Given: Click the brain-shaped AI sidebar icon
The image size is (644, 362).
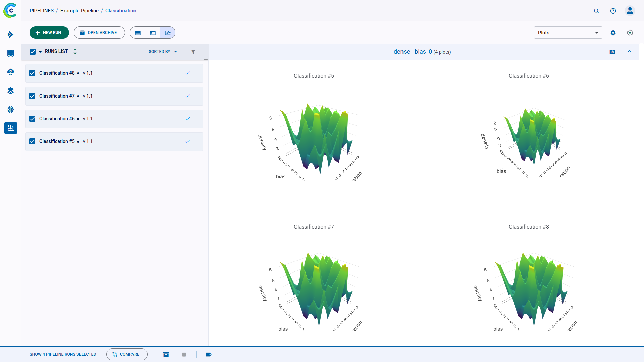Looking at the screenshot, I should [x=11, y=109].
